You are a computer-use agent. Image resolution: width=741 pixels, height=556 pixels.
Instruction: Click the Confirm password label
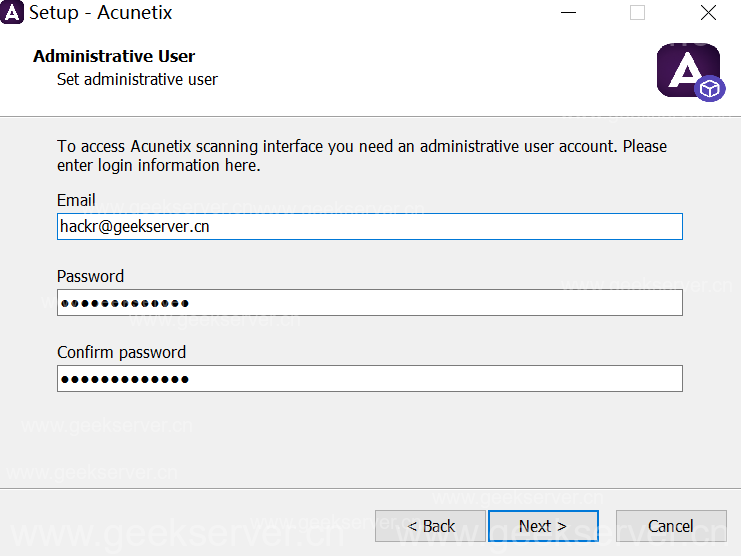121,352
